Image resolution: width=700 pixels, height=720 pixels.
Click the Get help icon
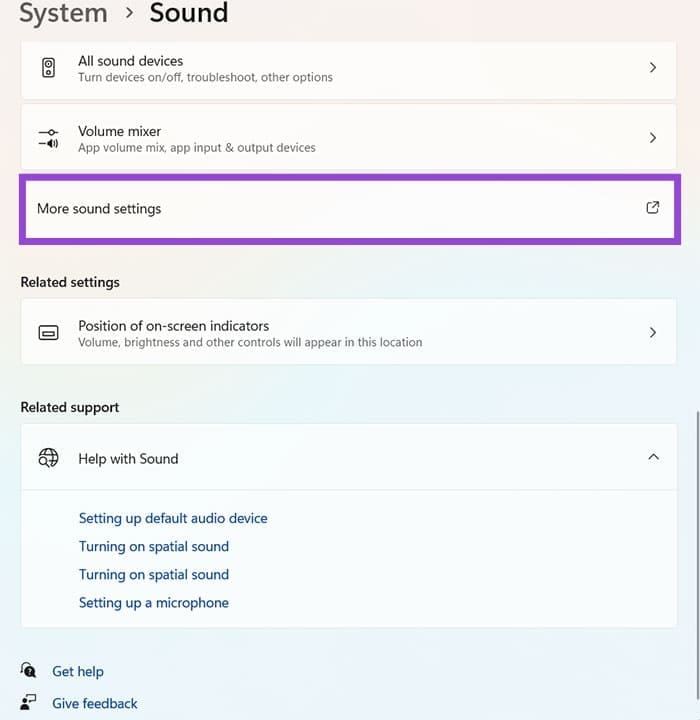(29, 671)
